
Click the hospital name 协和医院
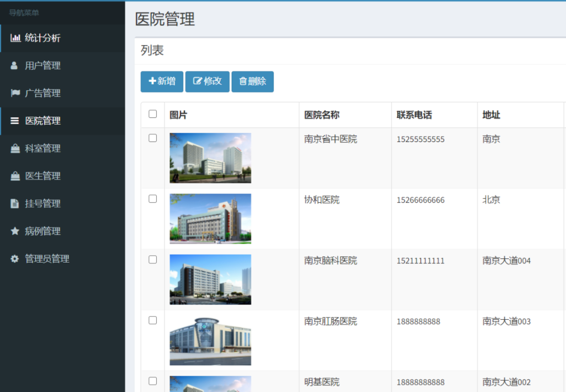[322, 200]
